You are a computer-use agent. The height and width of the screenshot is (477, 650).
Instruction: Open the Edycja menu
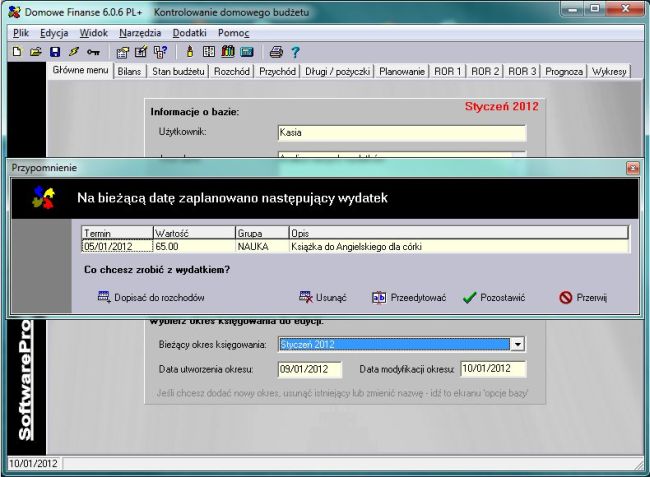click(54, 33)
